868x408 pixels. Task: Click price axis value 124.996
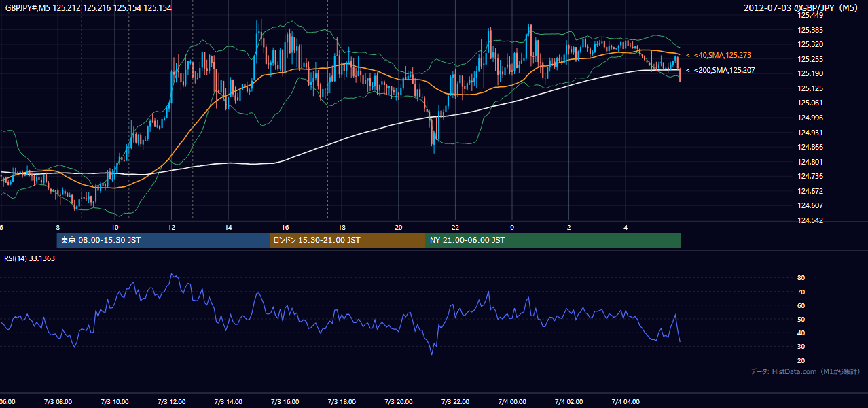810,118
